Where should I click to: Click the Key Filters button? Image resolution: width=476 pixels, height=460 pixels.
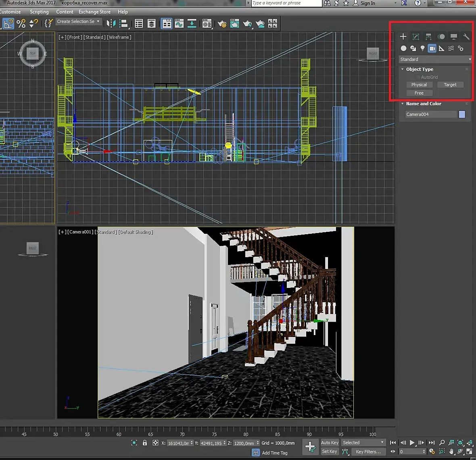point(368,452)
